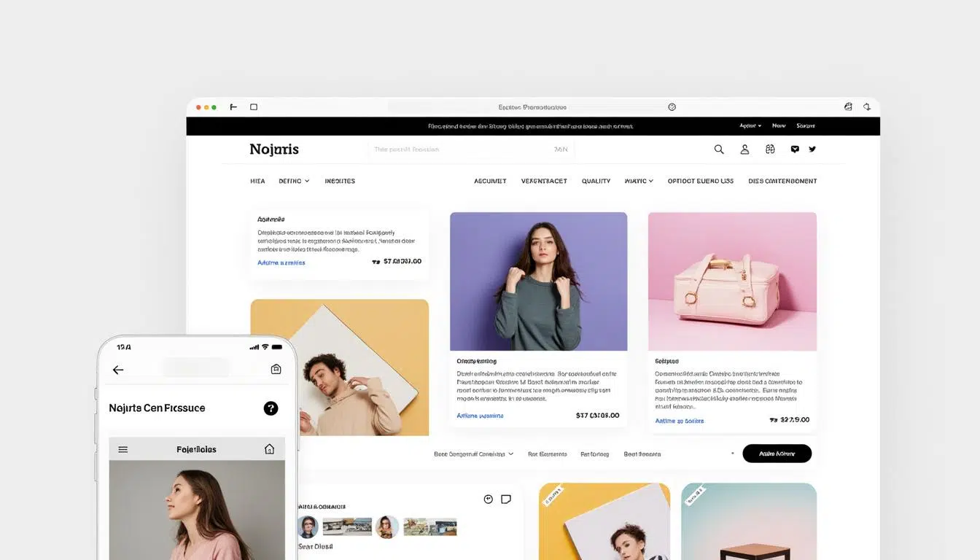Viewport: 980px width, 560px height.
Task: Click the search magnifier icon in site header
Action: [719, 149]
